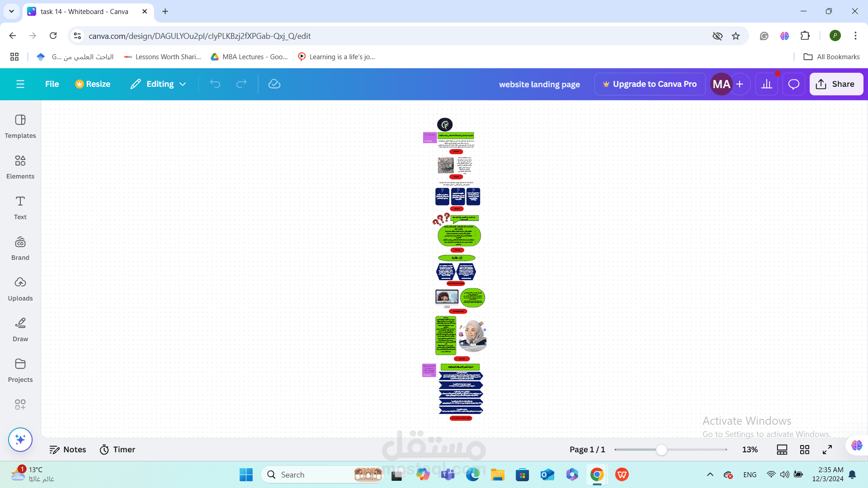Add collaborator with the plus icon
Viewport: 868px width, 488px height.
(740, 84)
